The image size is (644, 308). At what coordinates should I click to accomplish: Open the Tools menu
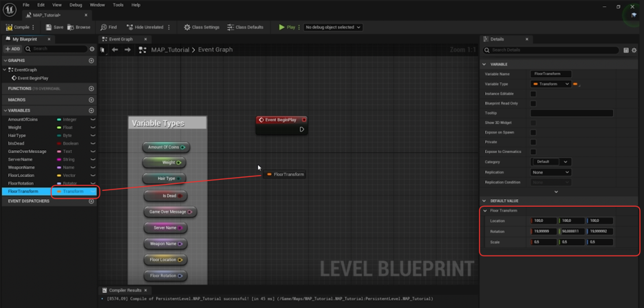point(118,5)
